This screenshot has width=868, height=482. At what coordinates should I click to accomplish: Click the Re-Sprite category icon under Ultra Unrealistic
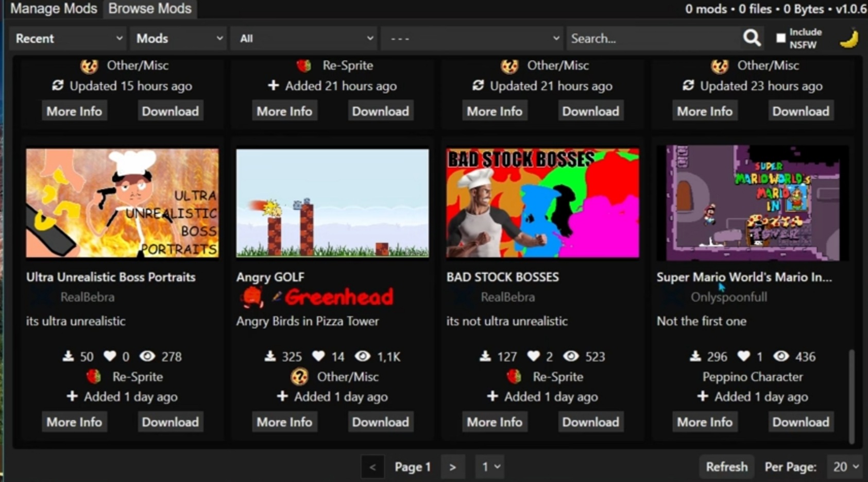[94, 376]
